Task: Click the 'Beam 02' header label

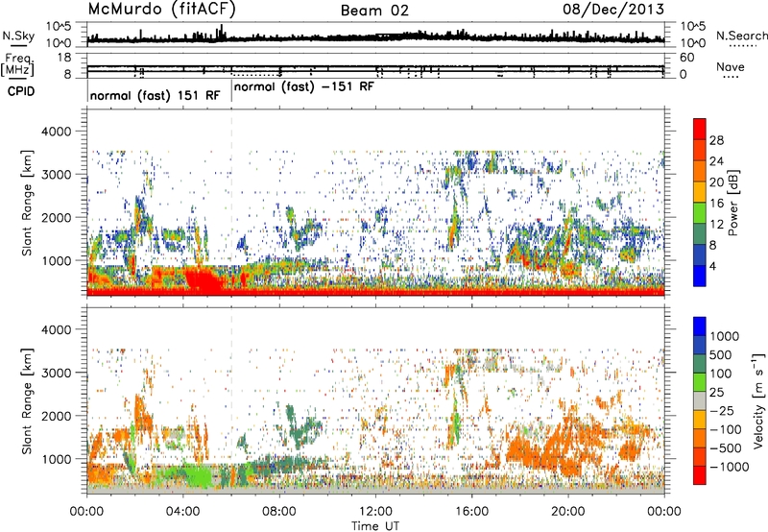Action: [374, 11]
